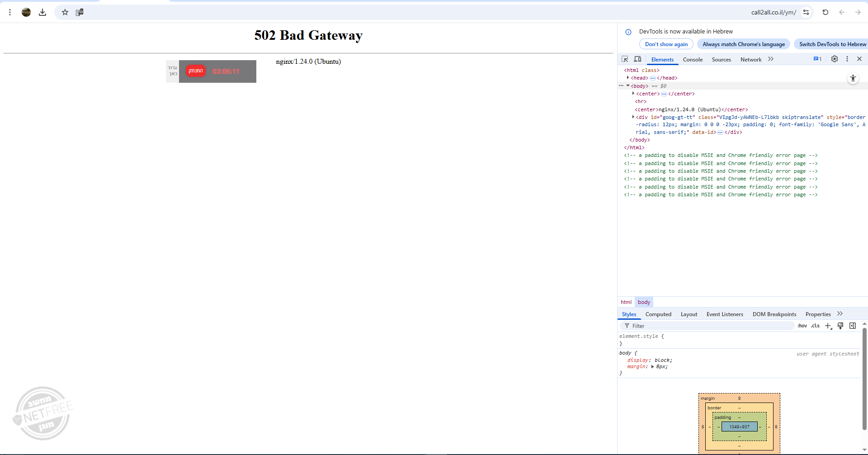The width and height of the screenshot is (868, 455).
Task: Select the Styles tab
Action: (x=629, y=314)
